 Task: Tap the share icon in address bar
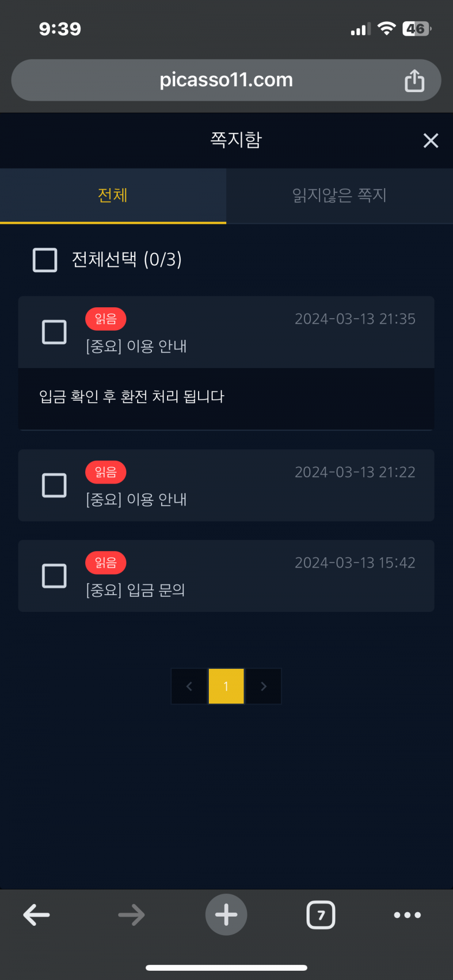tap(414, 80)
